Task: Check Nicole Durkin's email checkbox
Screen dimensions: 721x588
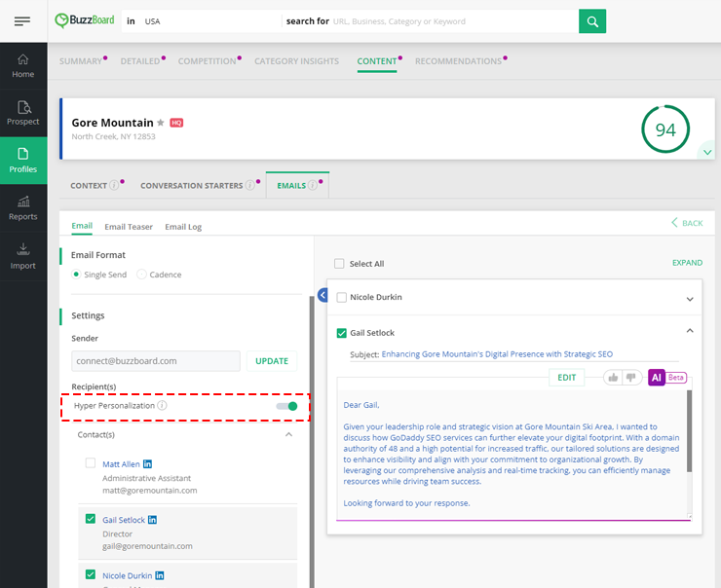Action: point(342,297)
